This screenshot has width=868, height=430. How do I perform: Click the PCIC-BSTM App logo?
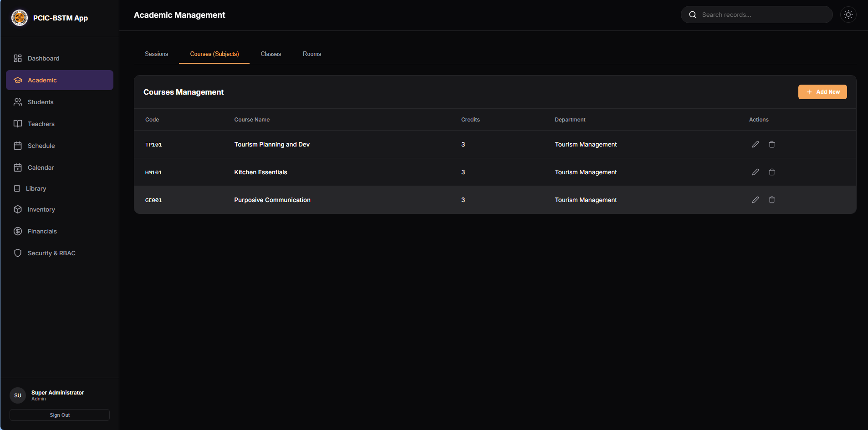(20, 18)
